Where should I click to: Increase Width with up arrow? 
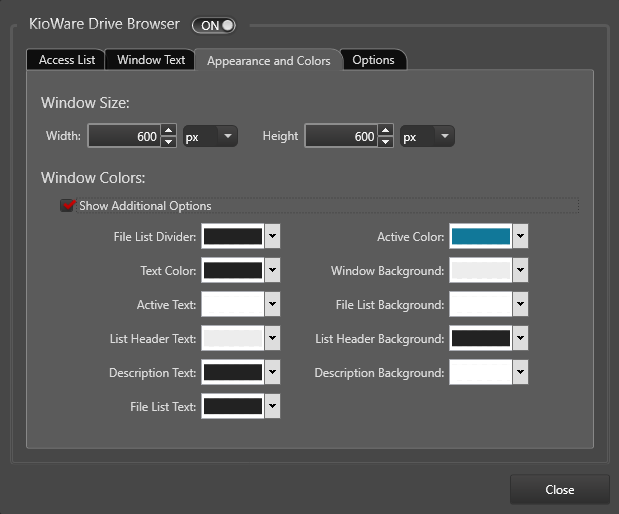click(x=169, y=130)
